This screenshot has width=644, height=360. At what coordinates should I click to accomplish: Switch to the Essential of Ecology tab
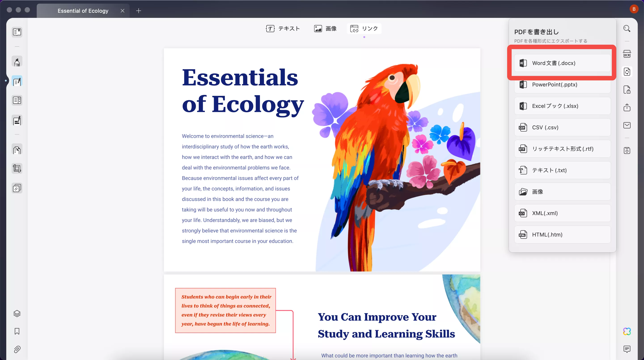coord(83,11)
